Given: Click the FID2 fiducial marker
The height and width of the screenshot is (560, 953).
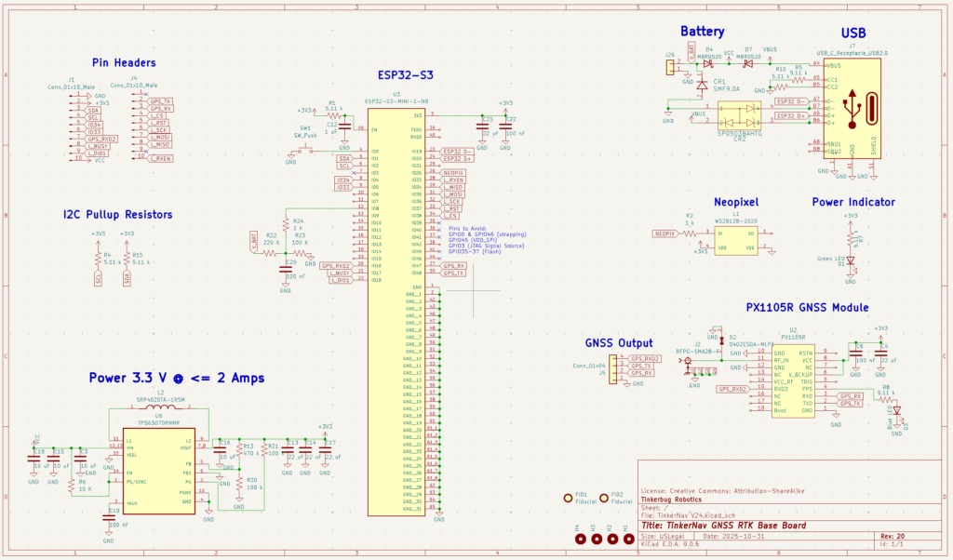Looking at the screenshot, I should pyautogui.click(x=605, y=499).
